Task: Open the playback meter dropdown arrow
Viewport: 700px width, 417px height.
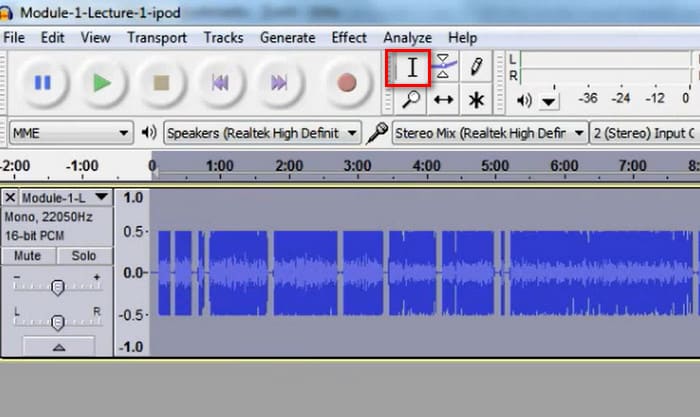Action: tap(549, 102)
